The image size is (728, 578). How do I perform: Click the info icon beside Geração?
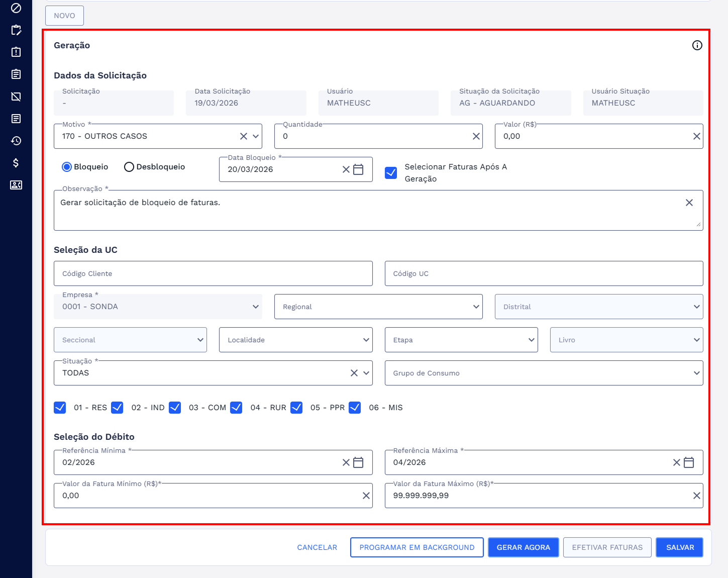point(697,45)
